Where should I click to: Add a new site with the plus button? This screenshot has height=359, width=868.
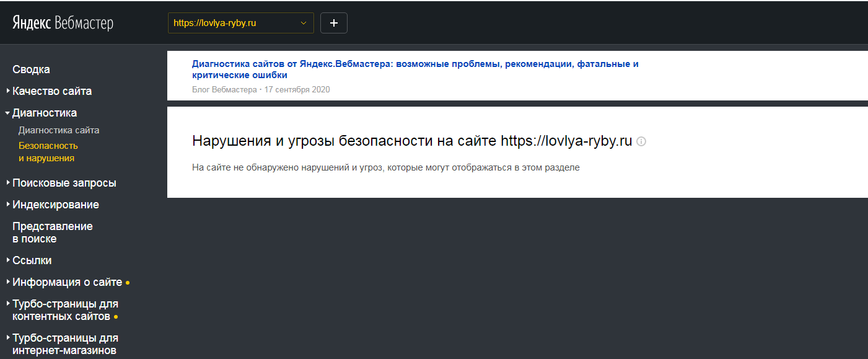pos(334,23)
